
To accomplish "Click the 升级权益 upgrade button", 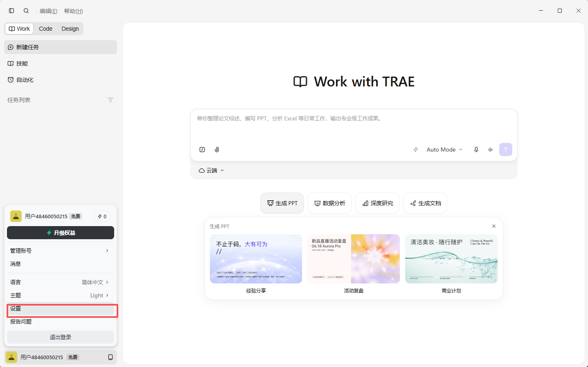I will coord(61,233).
